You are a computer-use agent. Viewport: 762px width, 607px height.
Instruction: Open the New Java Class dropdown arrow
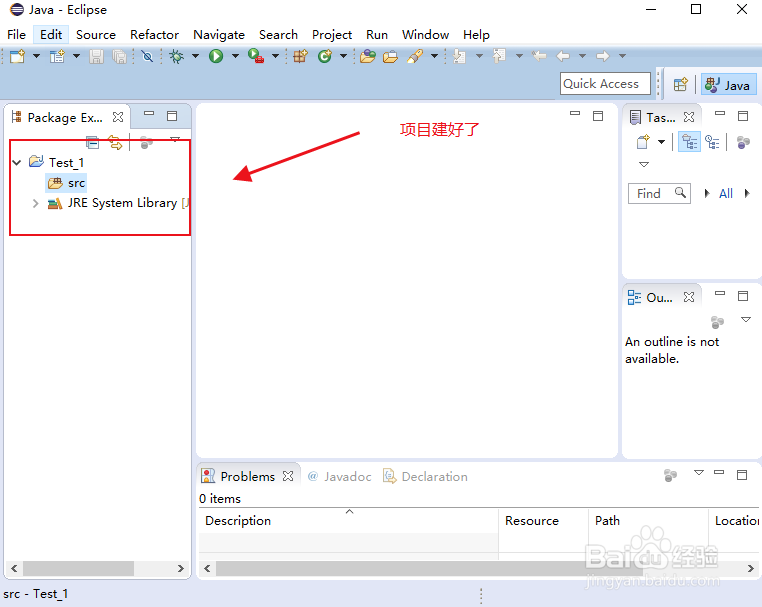click(x=343, y=56)
